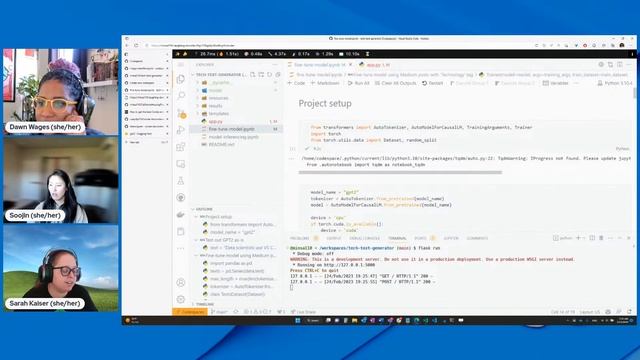This screenshot has width=640, height=360.
Task: Open notebook settings gear at top right
Action: tap(601, 64)
